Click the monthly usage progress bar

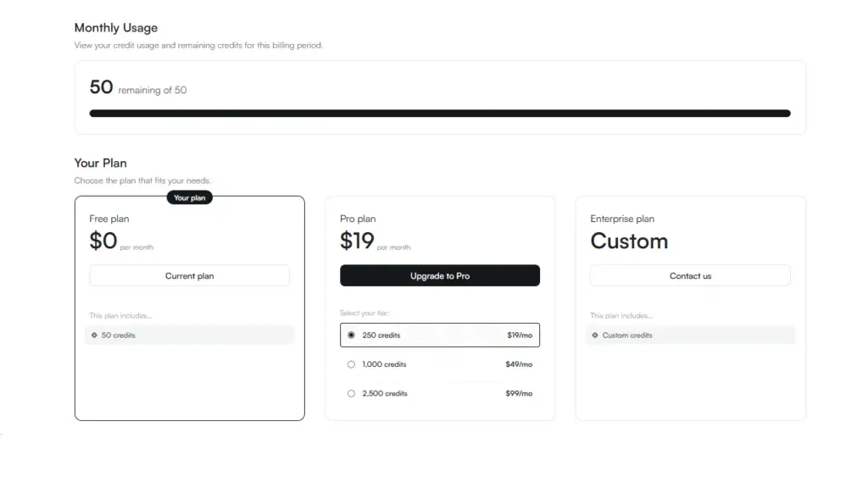[x=439, y=113]
